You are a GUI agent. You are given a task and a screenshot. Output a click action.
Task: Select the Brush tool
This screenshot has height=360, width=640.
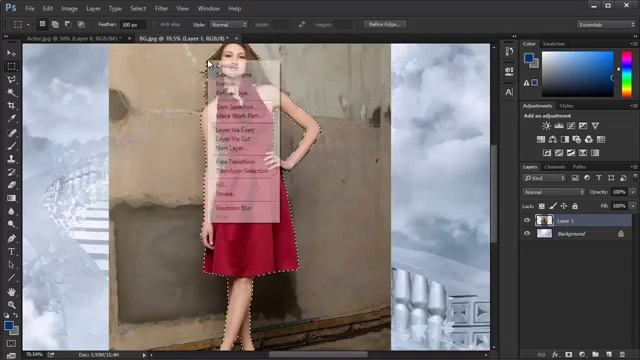click(x=11, y=146)
